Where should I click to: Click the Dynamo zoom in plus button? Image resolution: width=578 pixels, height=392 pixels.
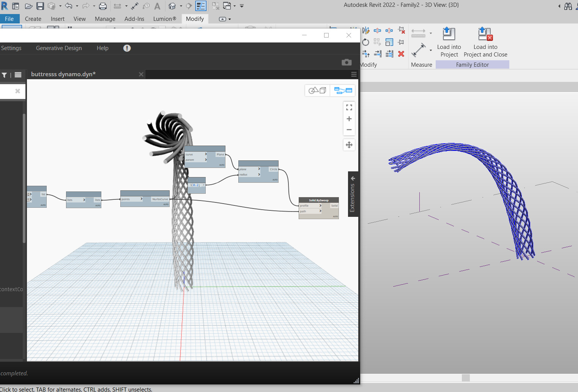click(x=349, y=119)
